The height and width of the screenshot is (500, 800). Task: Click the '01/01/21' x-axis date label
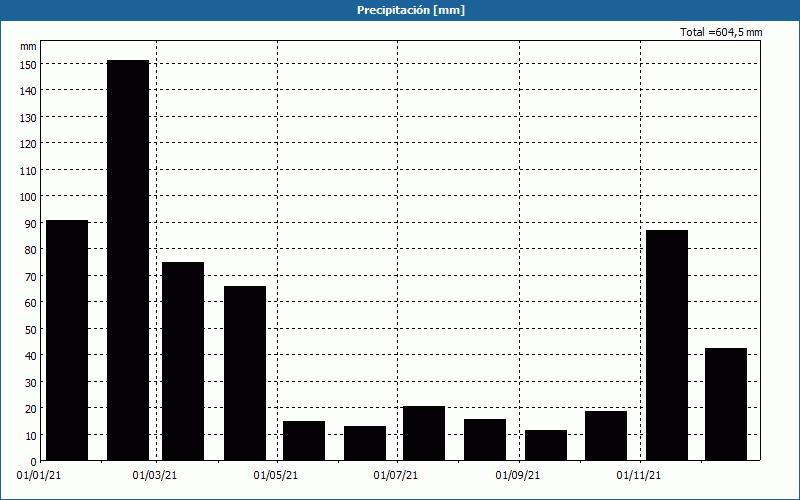39,476
